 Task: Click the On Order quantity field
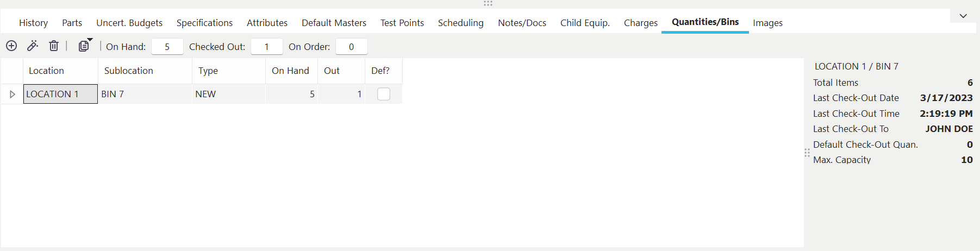[352, 47]
